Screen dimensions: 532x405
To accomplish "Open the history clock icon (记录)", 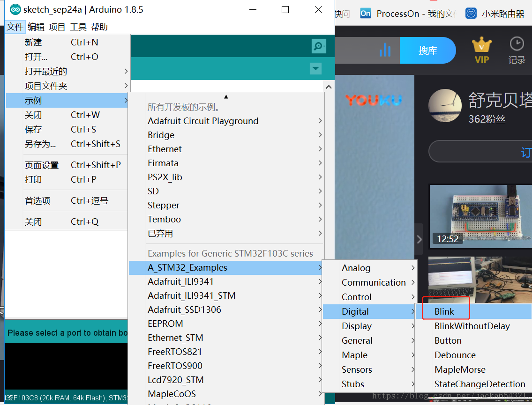I will pyautogui.click(x=517, y=50).
